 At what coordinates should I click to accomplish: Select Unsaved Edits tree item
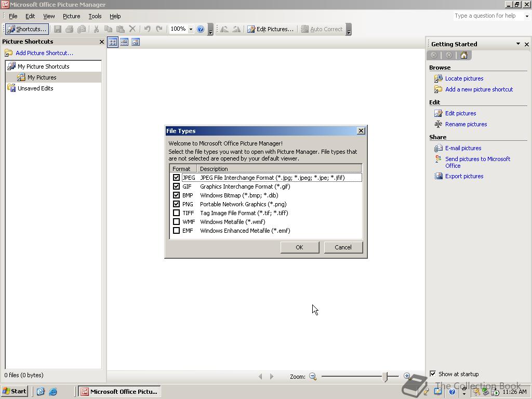[x=35, y=88]
